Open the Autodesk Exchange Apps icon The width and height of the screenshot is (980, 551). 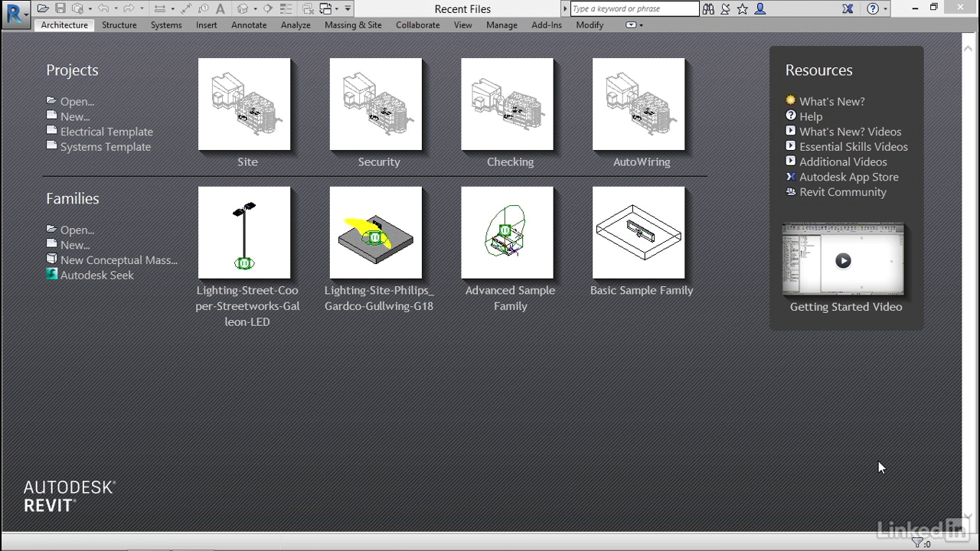(x=848, y=9)
